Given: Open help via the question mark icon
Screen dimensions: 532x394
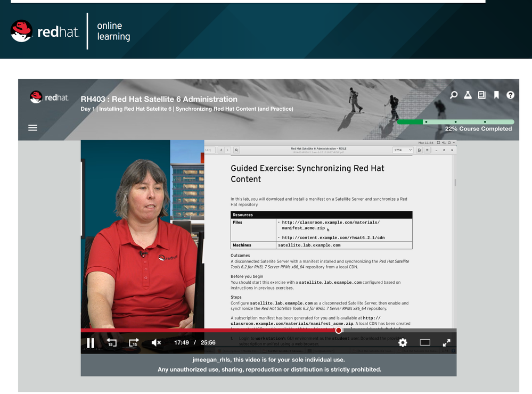Looking at the screenshot, I should tap(510, 95).
